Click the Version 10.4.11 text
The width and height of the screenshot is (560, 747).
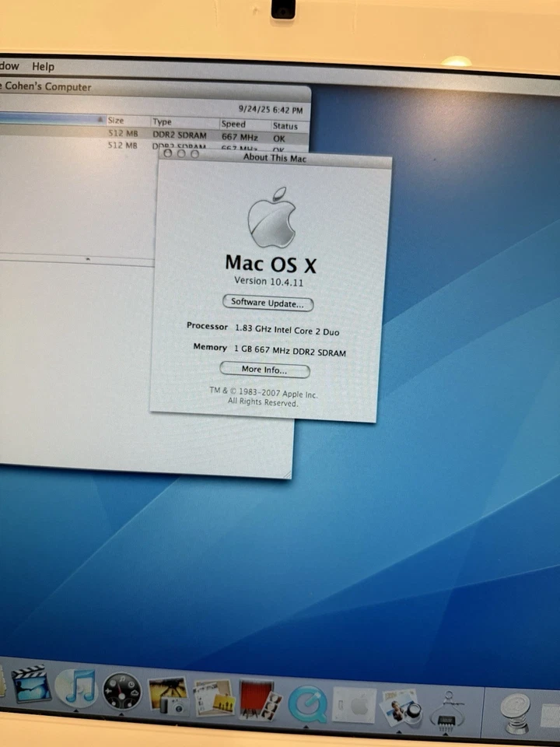coord(268,282)
